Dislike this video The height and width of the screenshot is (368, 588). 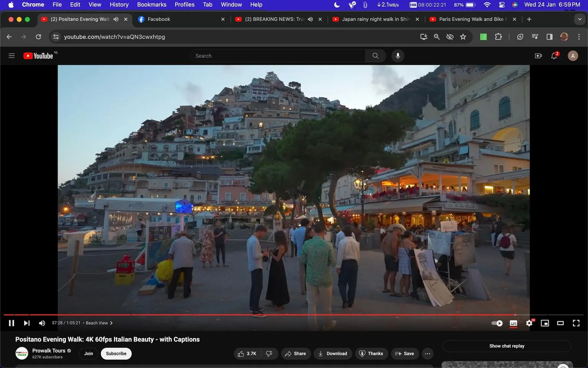[269, 353]
